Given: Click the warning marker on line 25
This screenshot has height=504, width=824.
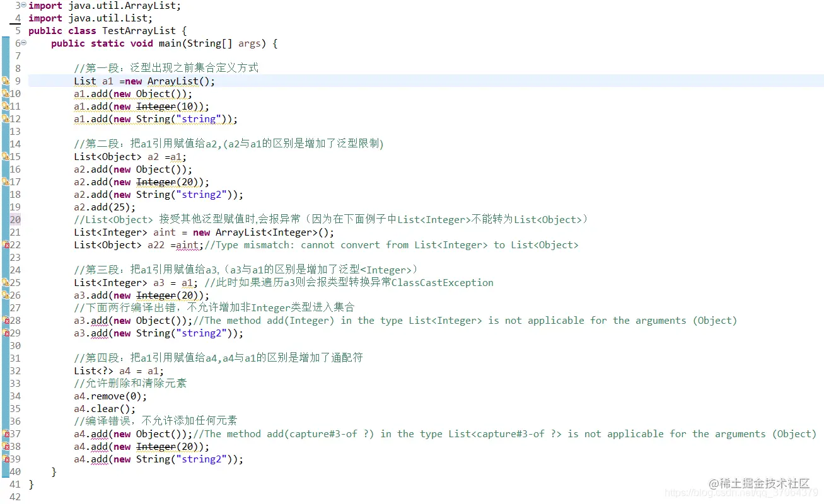Looking at the screenshot, I should click(x=6, y=283).
